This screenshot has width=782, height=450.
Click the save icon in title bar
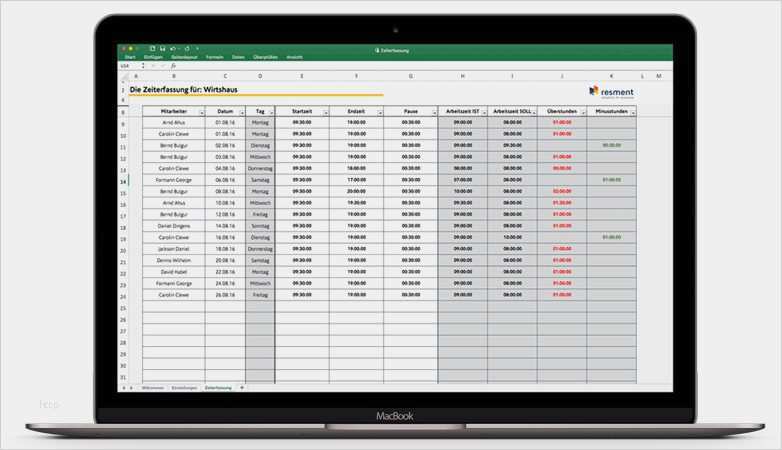[x=163, y=48]
